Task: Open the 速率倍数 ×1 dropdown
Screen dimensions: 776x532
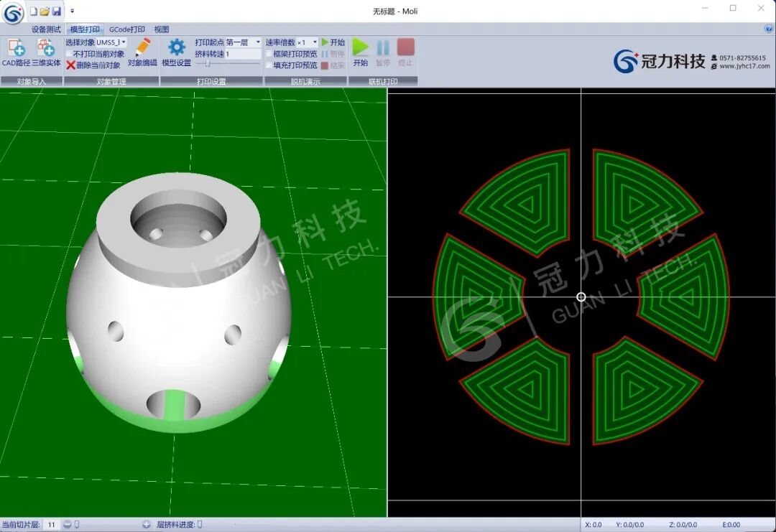Action: coord(307,42)
